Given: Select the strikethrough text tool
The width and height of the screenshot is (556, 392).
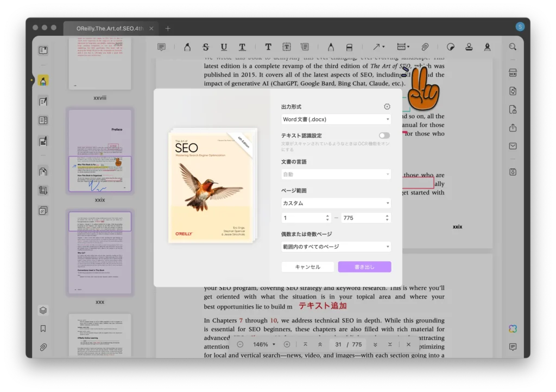Looking at the screenshot, I should [x=206, y=47].
